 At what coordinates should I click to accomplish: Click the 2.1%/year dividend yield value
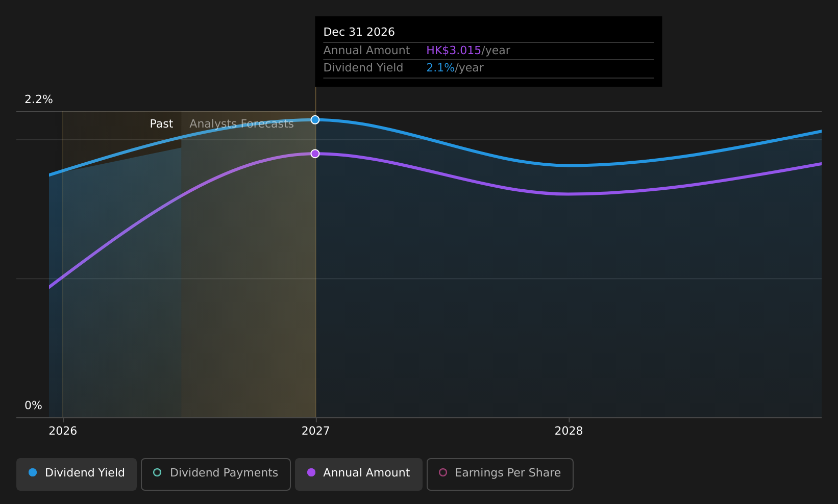(x=455, y=68)
